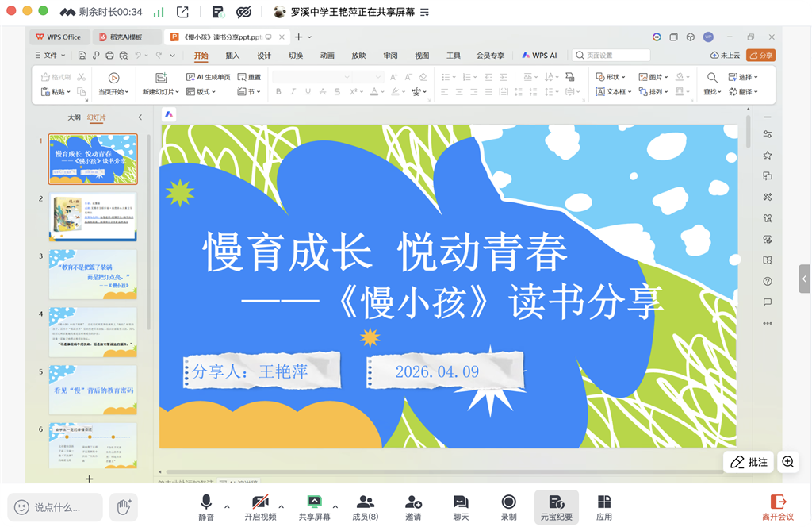Save the presentation with the save icon
Image resolution: width=812 pixels, height=527 pixels.
(x=82, y=56)
